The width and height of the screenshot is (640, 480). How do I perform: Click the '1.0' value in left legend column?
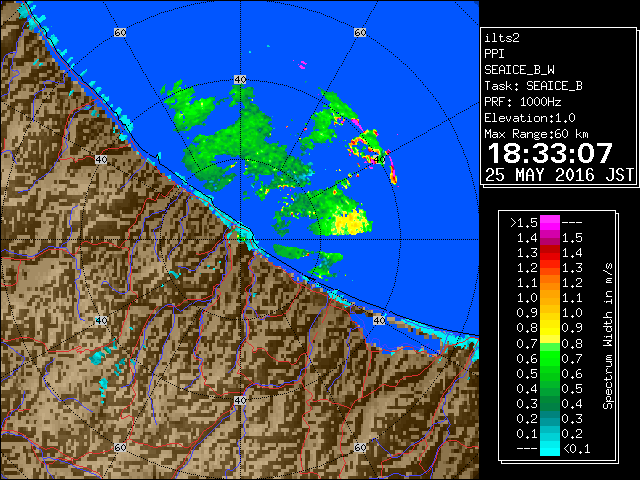tap(527, 298)
